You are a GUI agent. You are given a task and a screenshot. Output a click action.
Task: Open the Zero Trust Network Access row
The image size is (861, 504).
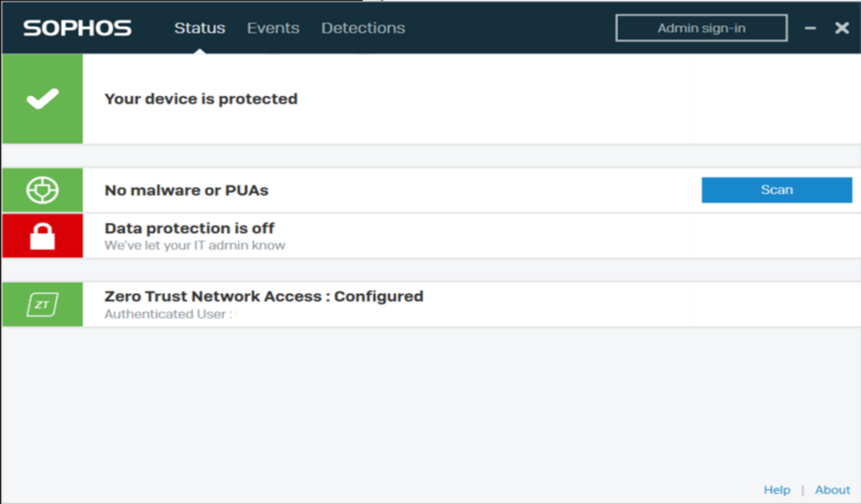263,297
